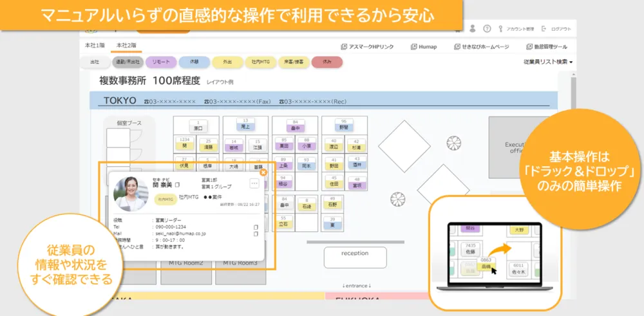Open the アスマークHPリンク external link

click(367, 47)
